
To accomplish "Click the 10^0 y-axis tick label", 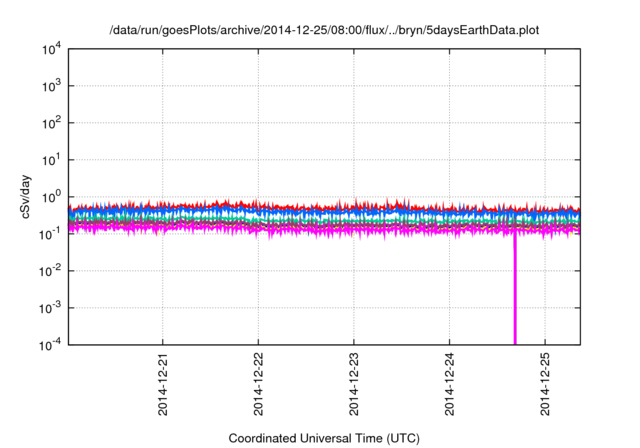I will click(x=51, y=197).
